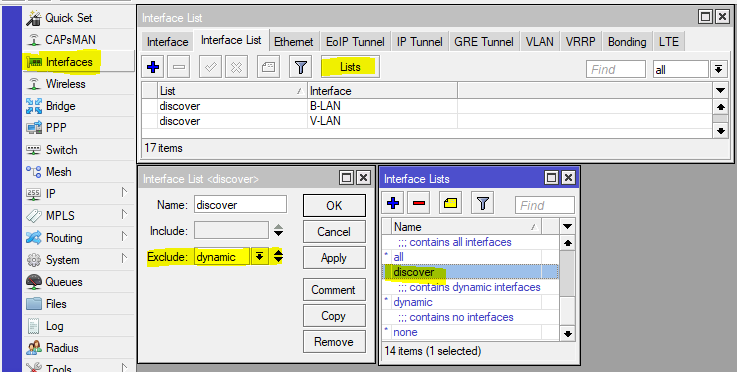The height and width of the screenshot is (372, 737).
Task: Sort by the Interface column header
Action: point(382,91)
